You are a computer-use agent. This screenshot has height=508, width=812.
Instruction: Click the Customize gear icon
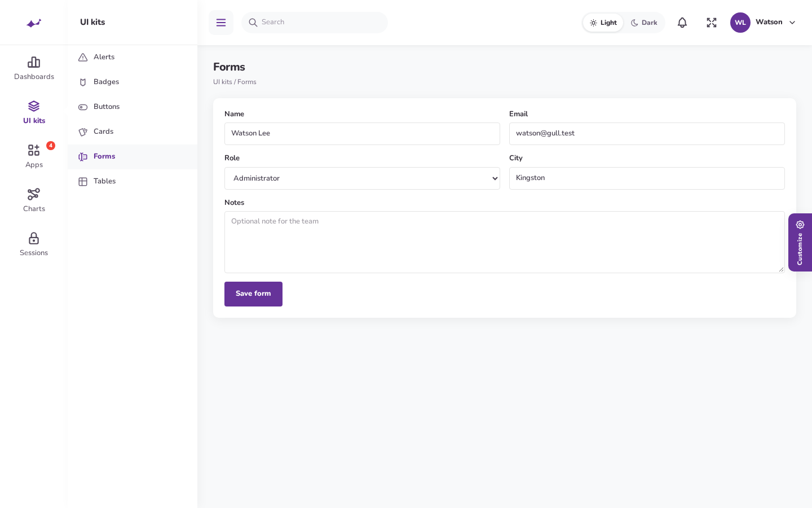tap(800, 225)
